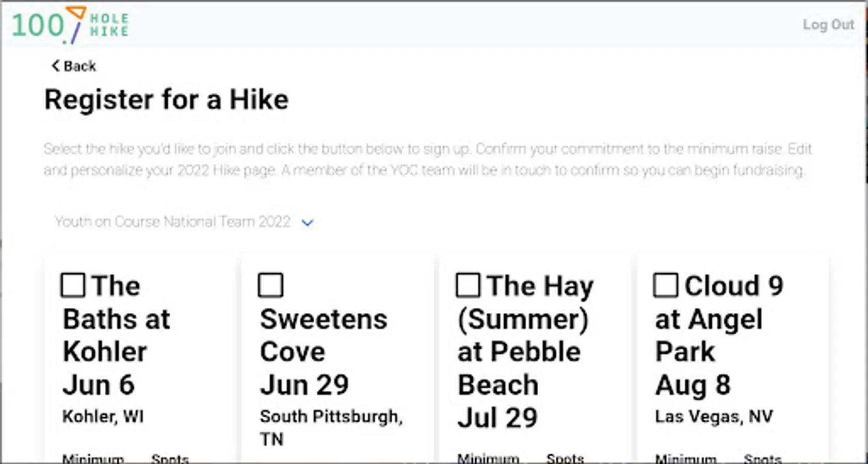Open the Youth on Course National Team dropdown
This screenshot has width=868, height=464.
pos(172,222)
